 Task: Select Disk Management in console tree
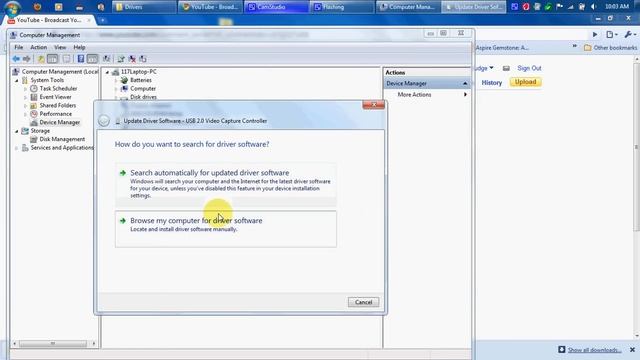pos(62,139)
